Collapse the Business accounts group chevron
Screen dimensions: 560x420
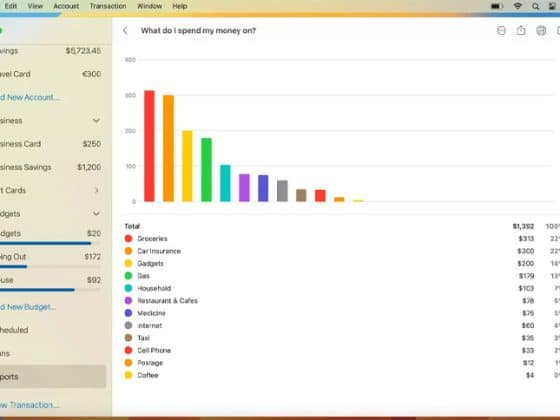coord(96,120)
